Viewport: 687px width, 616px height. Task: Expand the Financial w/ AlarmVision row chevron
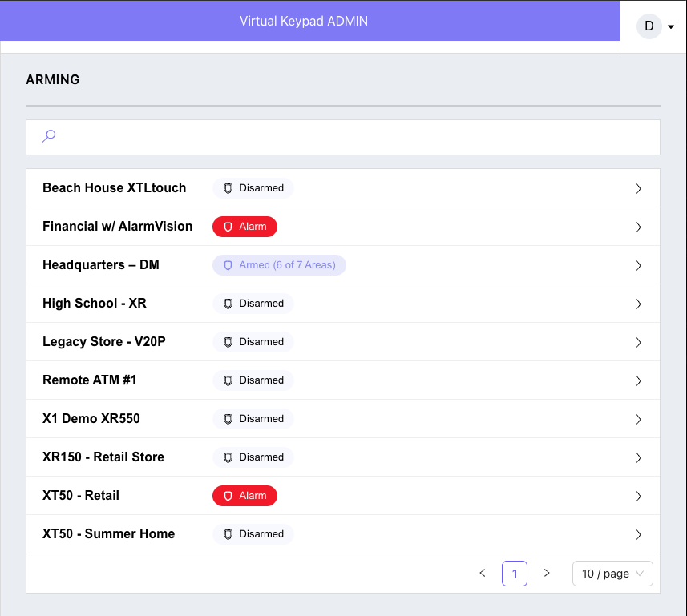(638, 227)
